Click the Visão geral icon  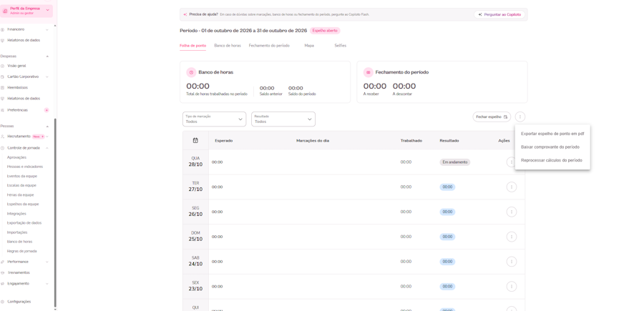[x=2, y=66]
